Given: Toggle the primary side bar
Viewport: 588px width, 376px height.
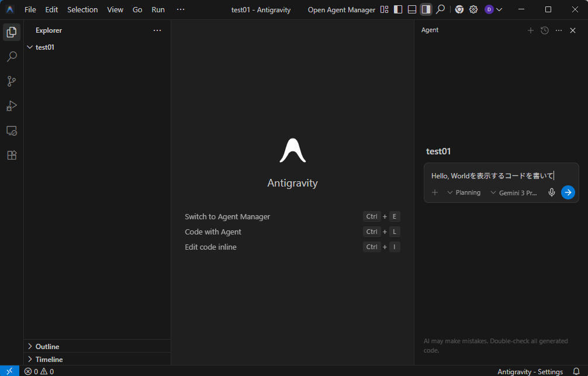Looking at the screenshot, I should pyautogui.click(x=398, y=9).
